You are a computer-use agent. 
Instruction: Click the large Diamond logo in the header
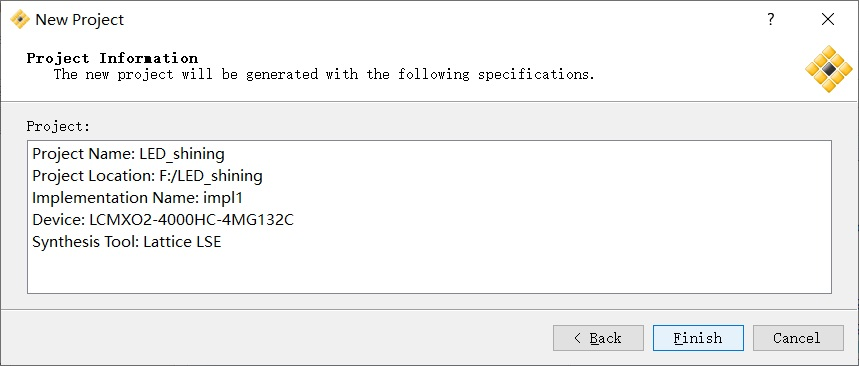828,68
